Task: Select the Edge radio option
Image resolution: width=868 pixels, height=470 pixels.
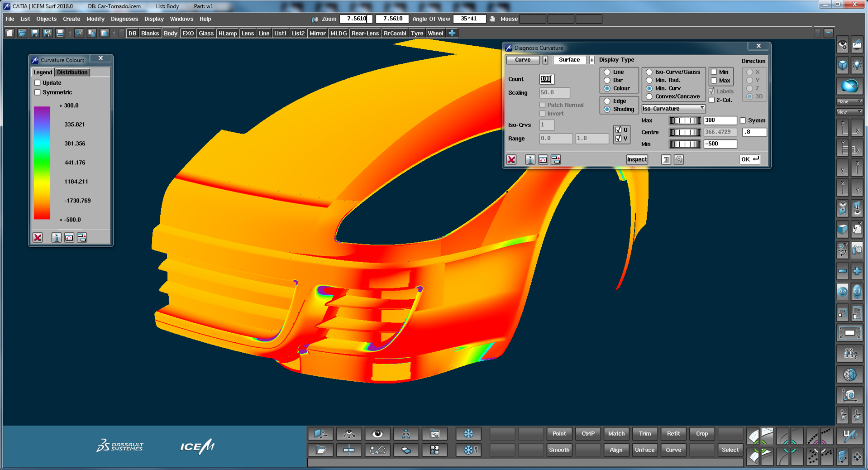Action: tap(607, 101)
